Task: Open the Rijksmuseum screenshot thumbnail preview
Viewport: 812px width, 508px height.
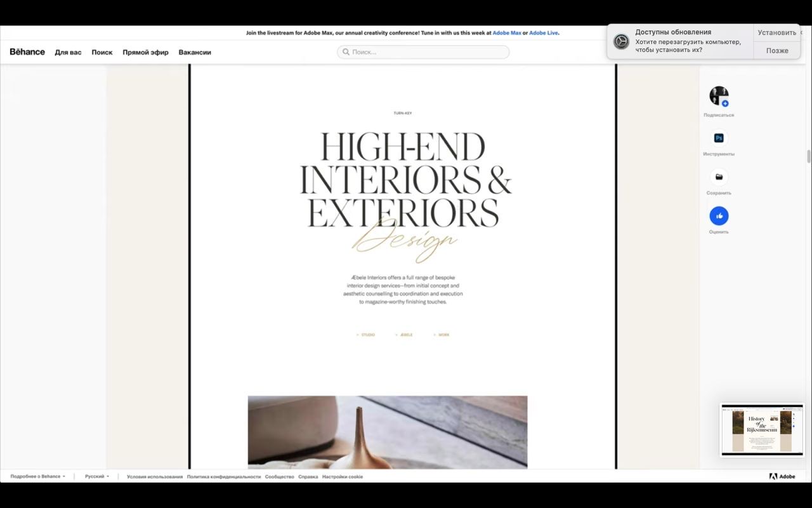Action: 762,430
